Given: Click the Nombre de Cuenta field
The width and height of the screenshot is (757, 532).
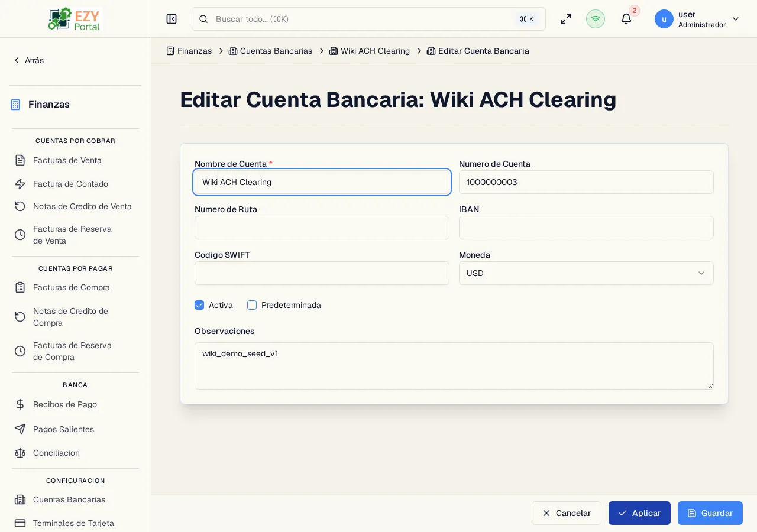Looking at the screenshot, I should point(322,182).
